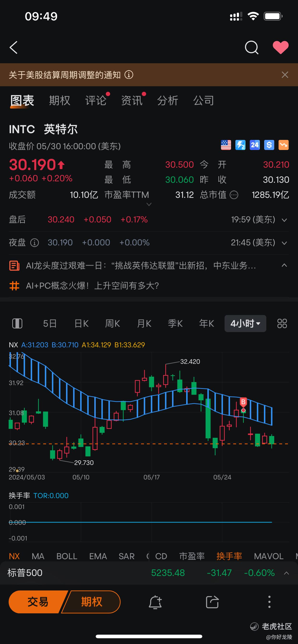Image resolution: width=298 pixels, height=644 pixels.
Task: Switch to 公司 tab
Action: 204,100
